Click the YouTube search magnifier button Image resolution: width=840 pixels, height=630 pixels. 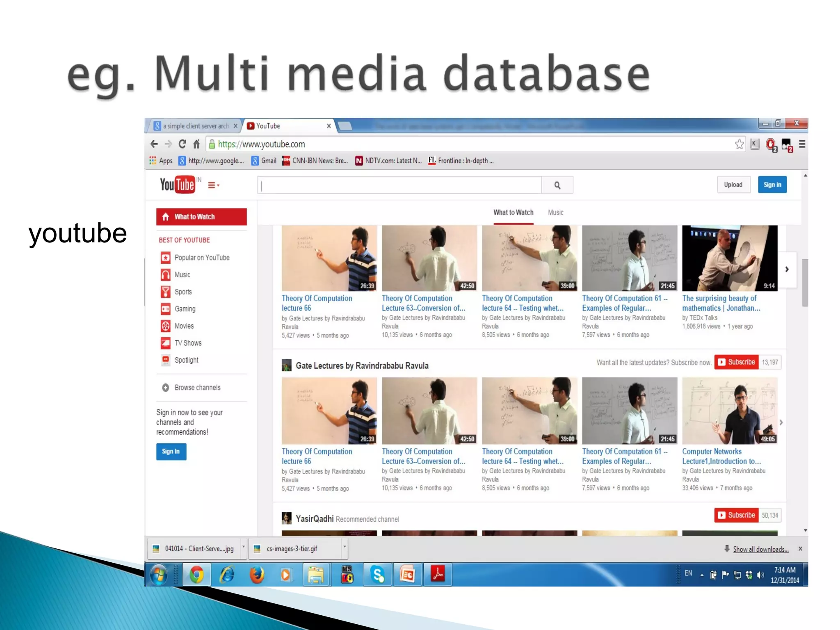click(x=557, y=185)
